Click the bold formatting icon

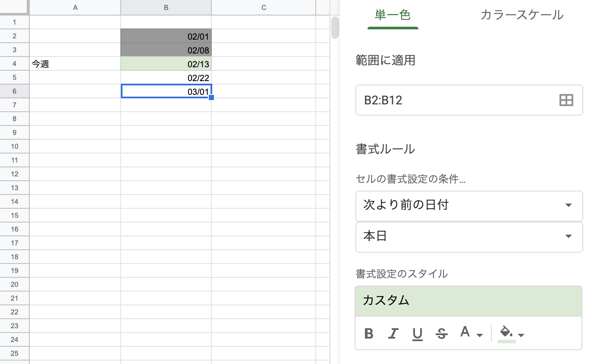tap(369, 333)
